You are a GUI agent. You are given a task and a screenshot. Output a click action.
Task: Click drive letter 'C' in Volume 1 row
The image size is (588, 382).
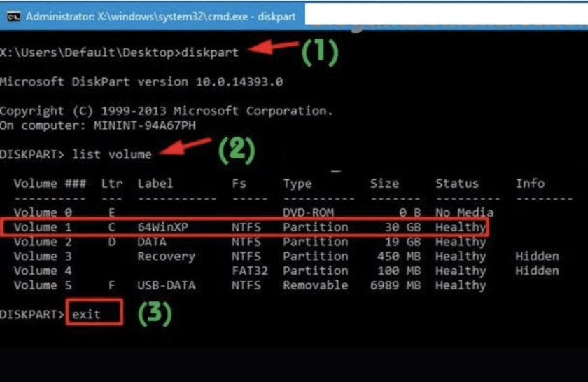[111, 227]
